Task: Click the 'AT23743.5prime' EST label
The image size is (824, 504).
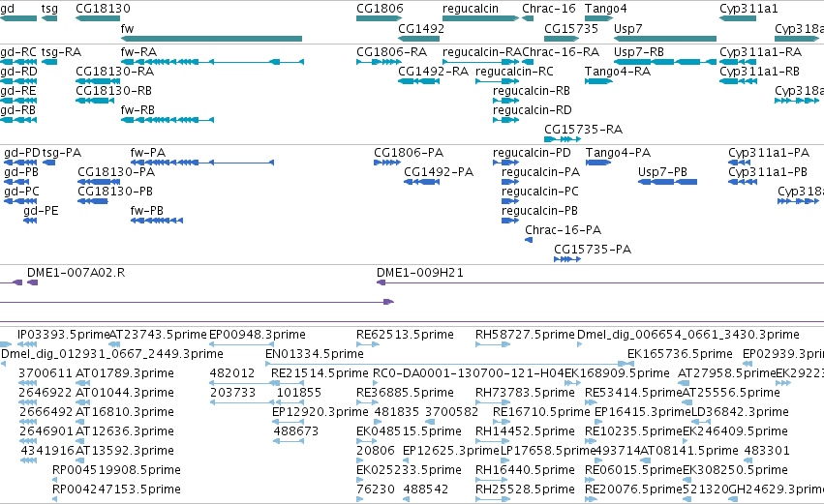Action: tap(158, 335)
